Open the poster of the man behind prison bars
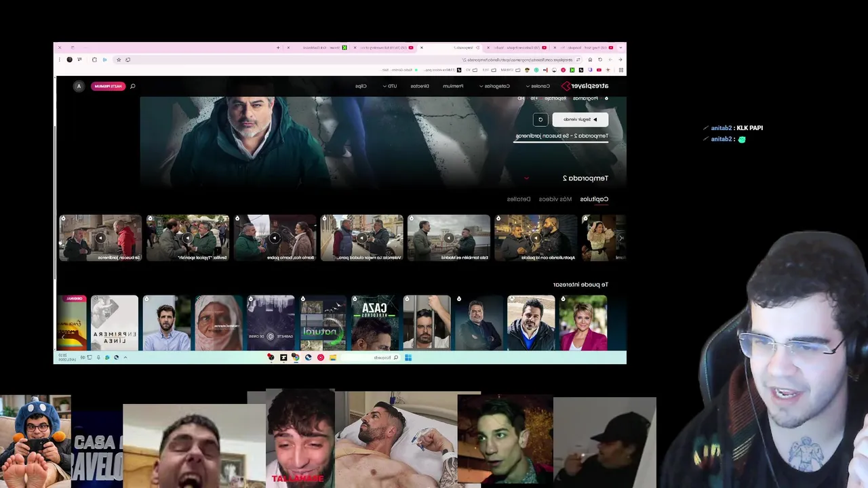This screenshot has width=868, height=488. pos(427,323)
